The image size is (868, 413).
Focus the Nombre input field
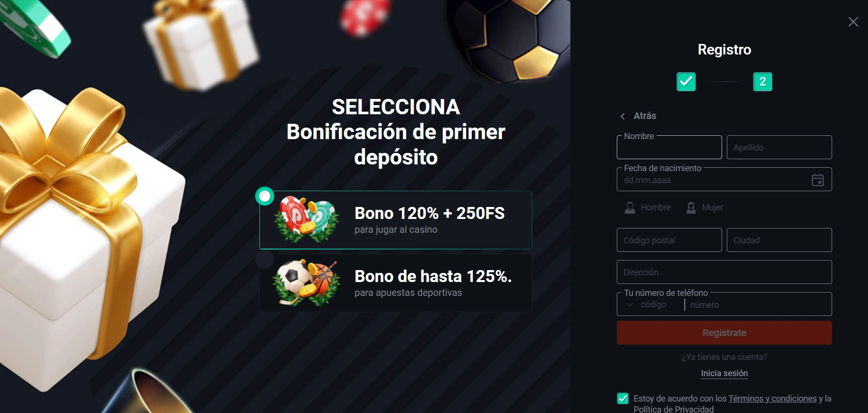coord(669,147)
